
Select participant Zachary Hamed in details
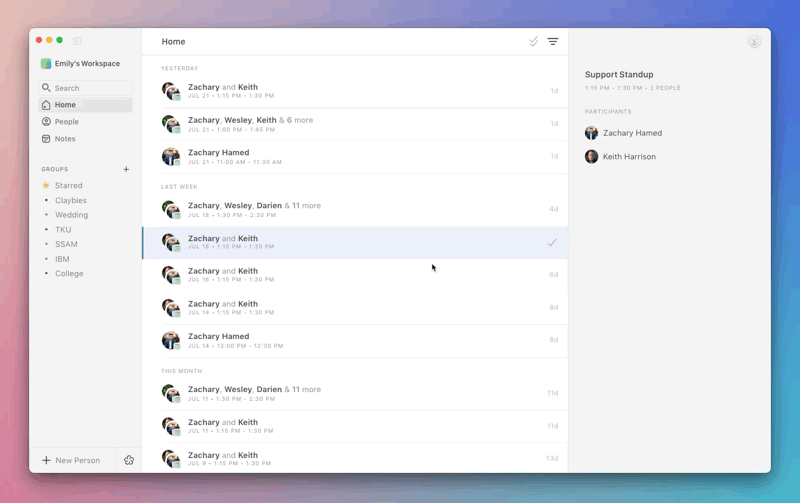click(x=623, y=133)
